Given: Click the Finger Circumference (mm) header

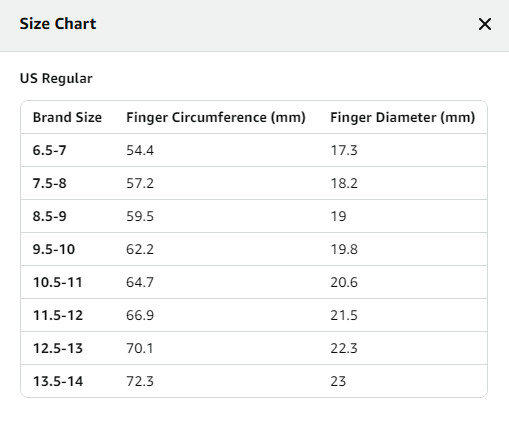Looking at the screenshot, I should pos(216,117).
